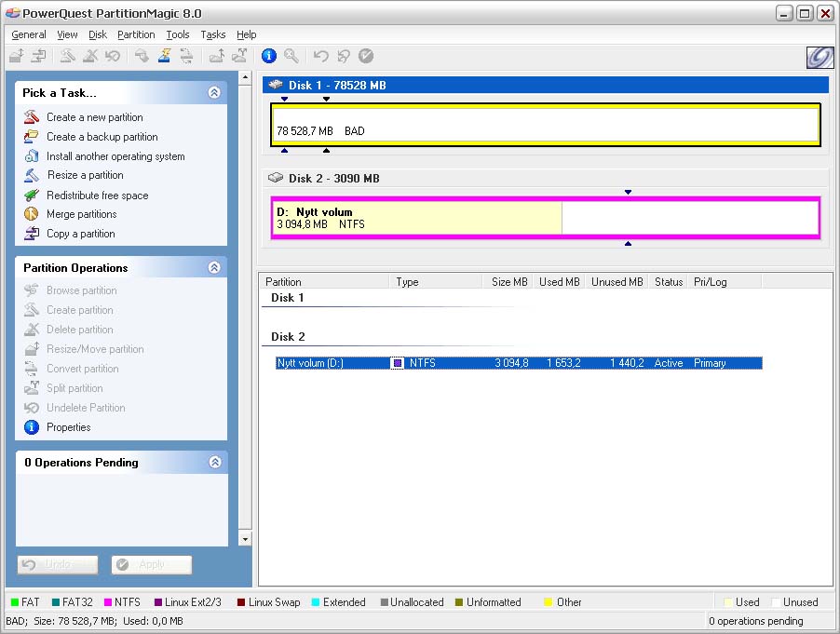Viewport: 840px width, 634px height.
Task: Click the 1 440,2 unused MB cell
Action: 626,363
